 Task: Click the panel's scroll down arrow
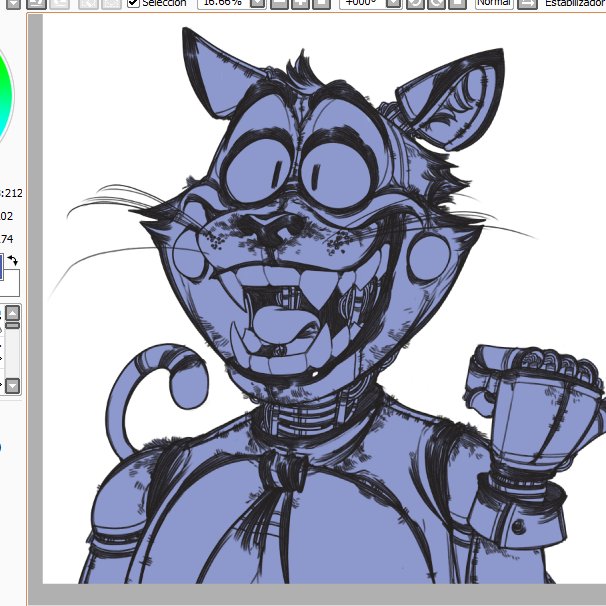coord(12,385)
